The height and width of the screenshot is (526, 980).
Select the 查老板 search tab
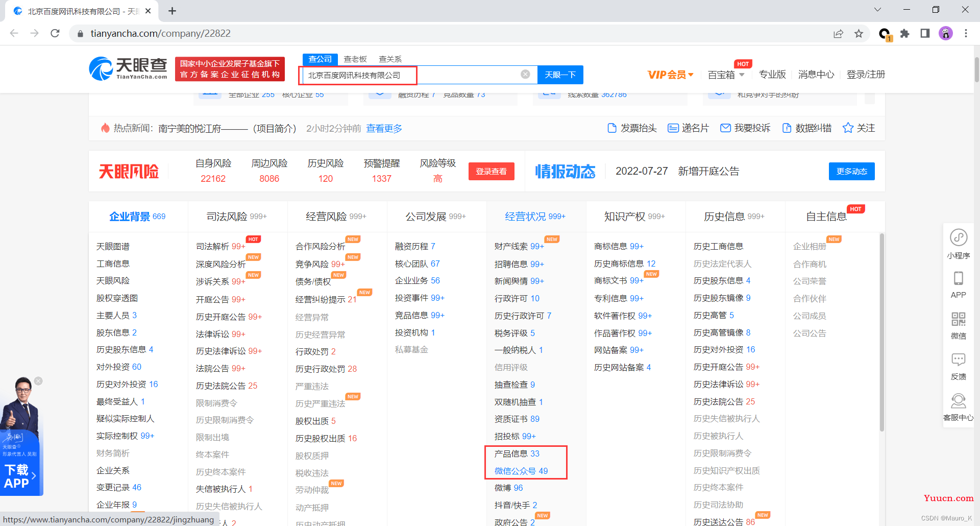tap(355, 59)
